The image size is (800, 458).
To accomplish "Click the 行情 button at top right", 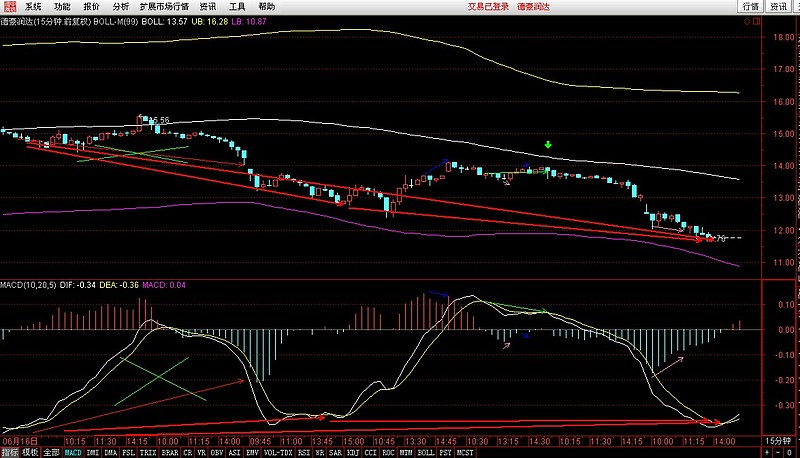I will tap(751, 7).
